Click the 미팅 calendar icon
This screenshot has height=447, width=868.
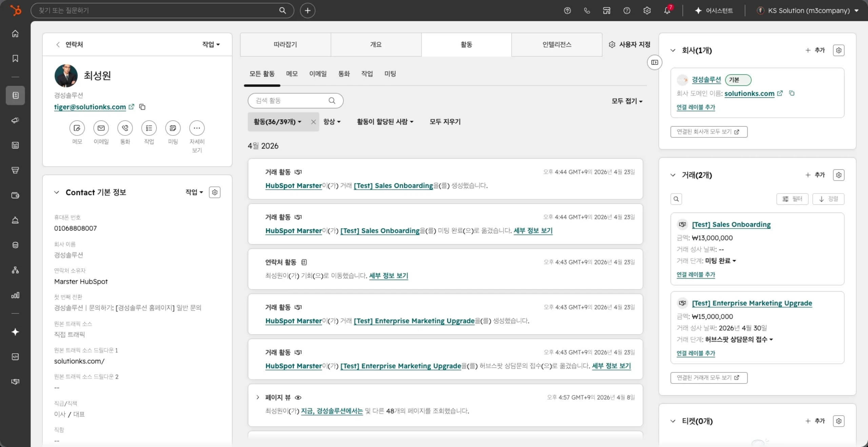coord(173,128)
